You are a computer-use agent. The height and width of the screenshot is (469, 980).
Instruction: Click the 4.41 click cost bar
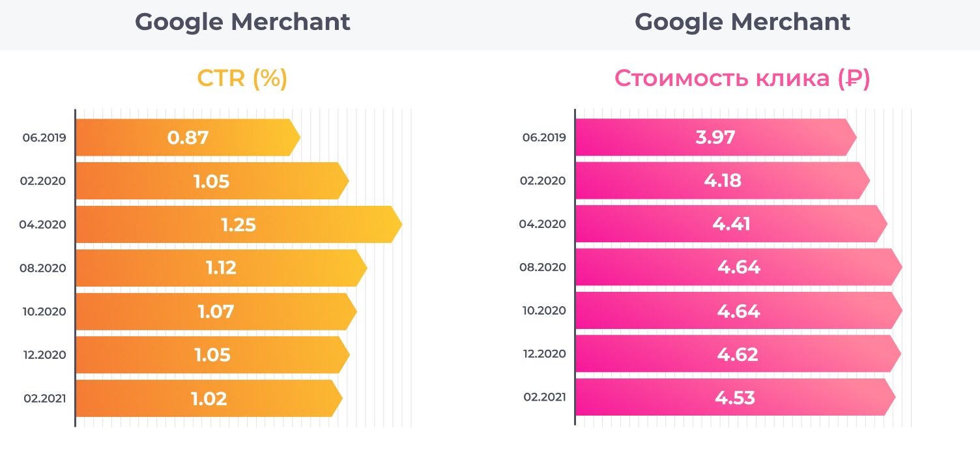tap(731, 224)
